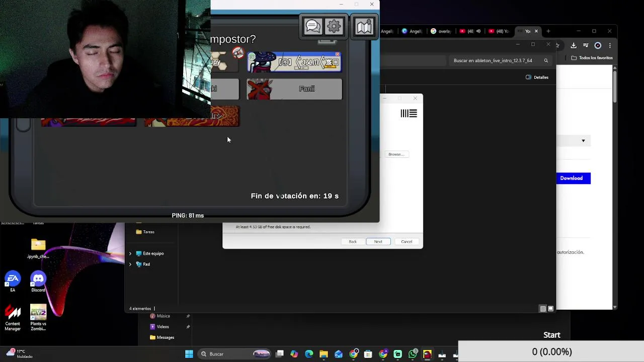Open the dropdown arrow above Download

click(x=583, y=141)
